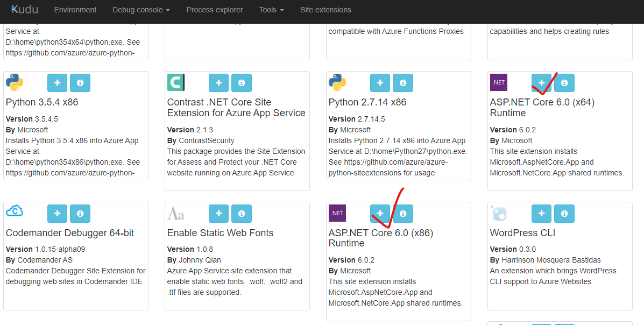Open the Kudu home logo
The height and width of the screenshot is (325, 644).
pyautogui.click(x=25, y=9)
